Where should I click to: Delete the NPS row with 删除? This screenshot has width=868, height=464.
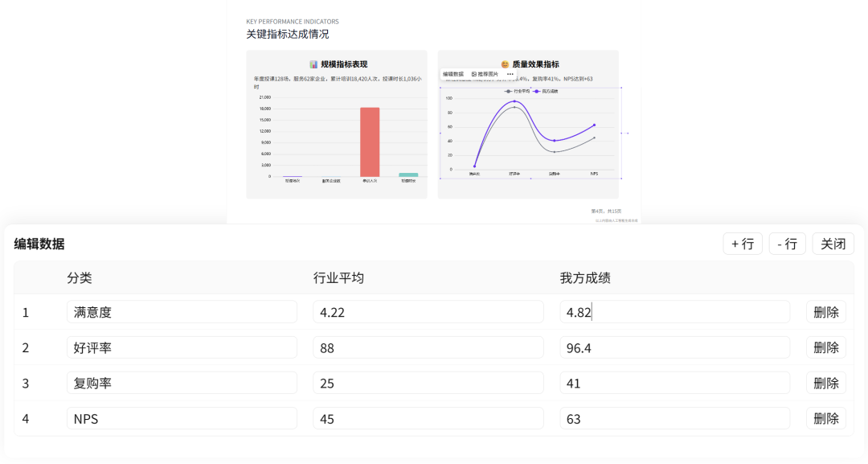[x=825, y=418]
